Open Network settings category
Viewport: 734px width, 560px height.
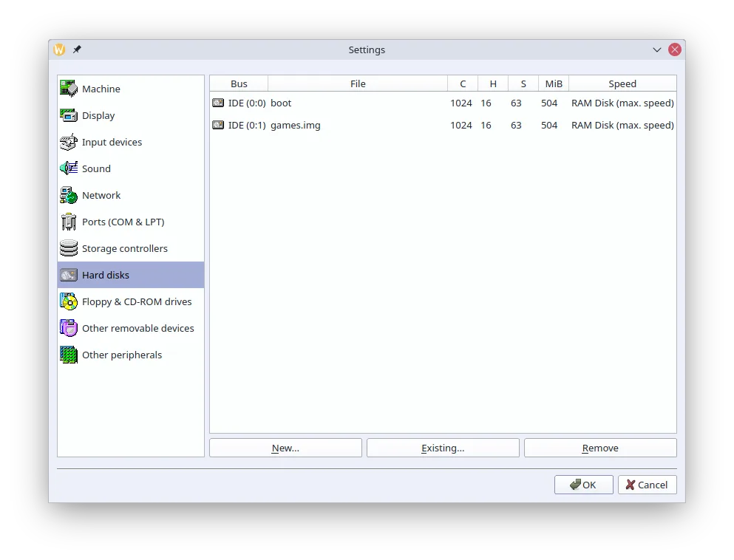pos(131,195)
